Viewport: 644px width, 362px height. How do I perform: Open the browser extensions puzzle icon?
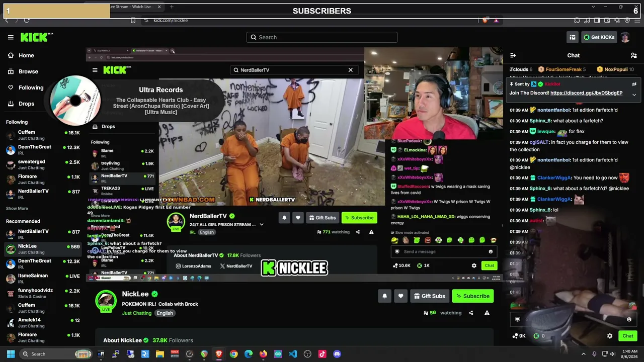coord(577,20)
